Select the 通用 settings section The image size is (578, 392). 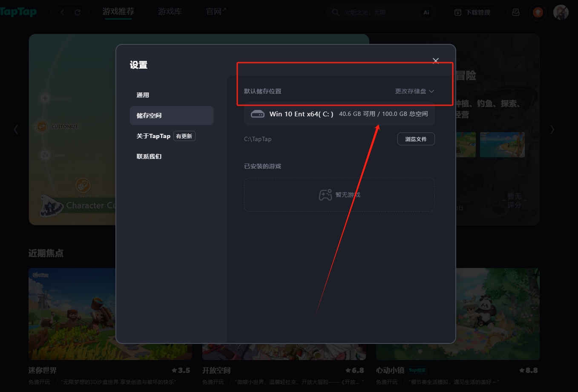(x=143, y=95)
